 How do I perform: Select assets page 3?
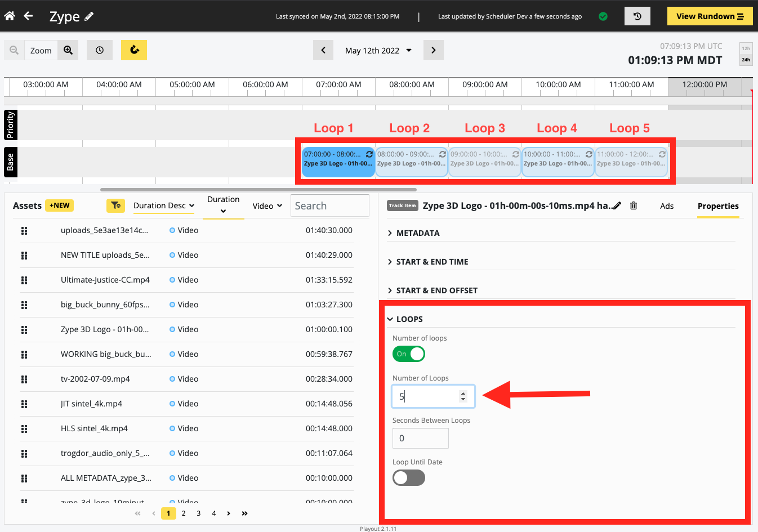click(199, 513)
